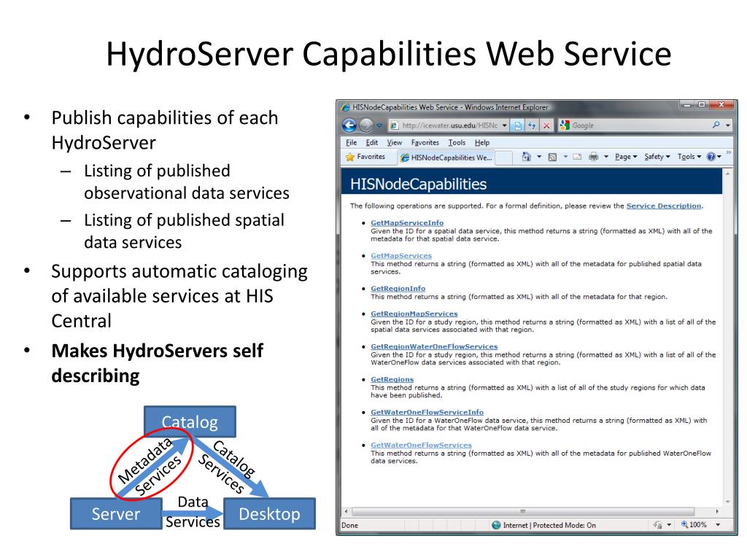
Task: Click the Favorites star button
Action: [x=365, y=157]
